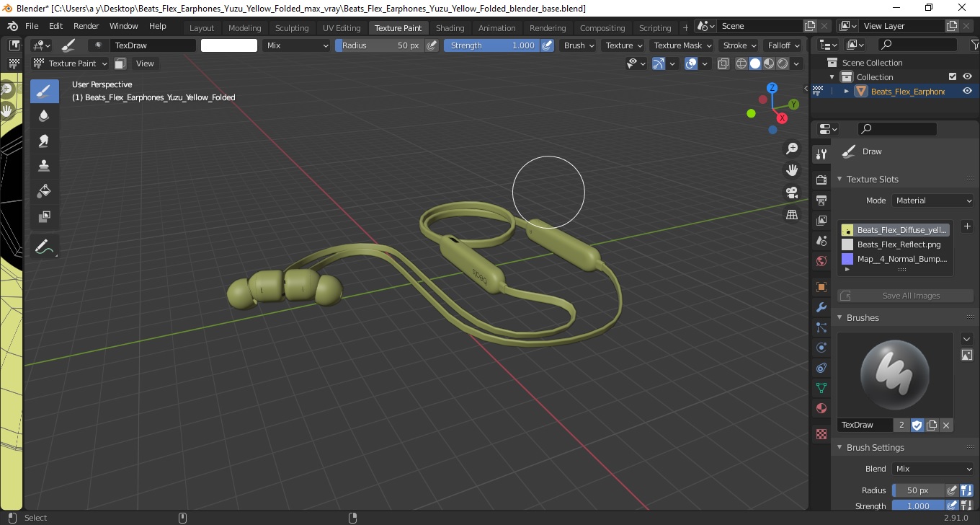Open the Output properties tab
Image resolution: width=980 pixels, height=525 pixels.
click(x=821, y=200)
